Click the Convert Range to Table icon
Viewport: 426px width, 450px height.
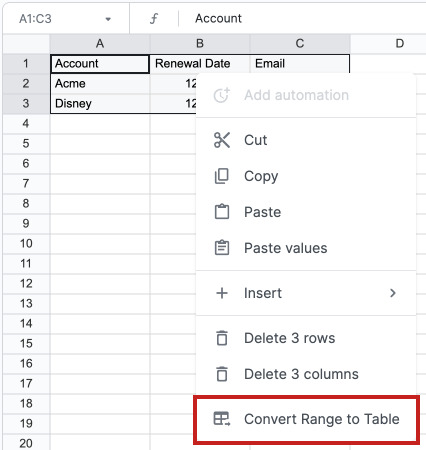click(222, 419)
